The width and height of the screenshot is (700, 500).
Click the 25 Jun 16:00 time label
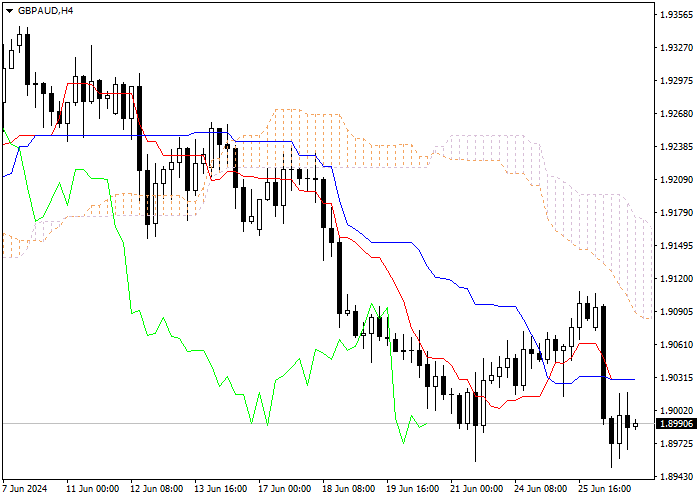point(604,489)
